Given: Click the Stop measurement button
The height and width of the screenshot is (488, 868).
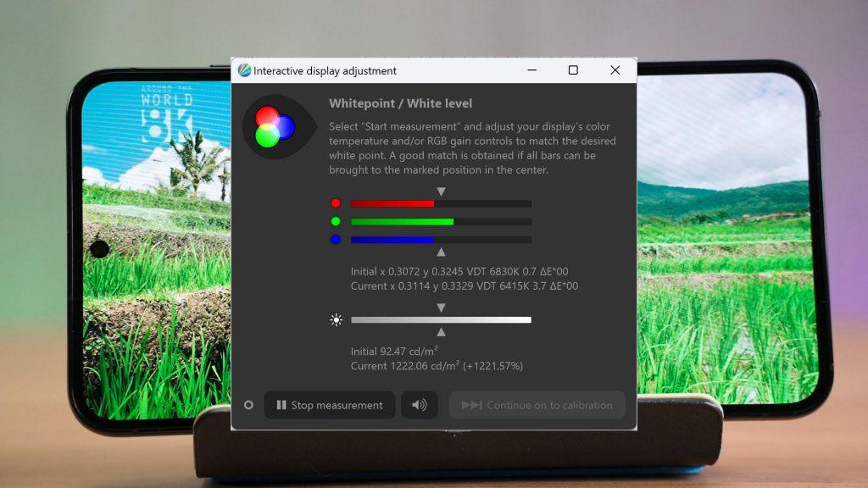Looking at the screenshot, I should 330,405.
